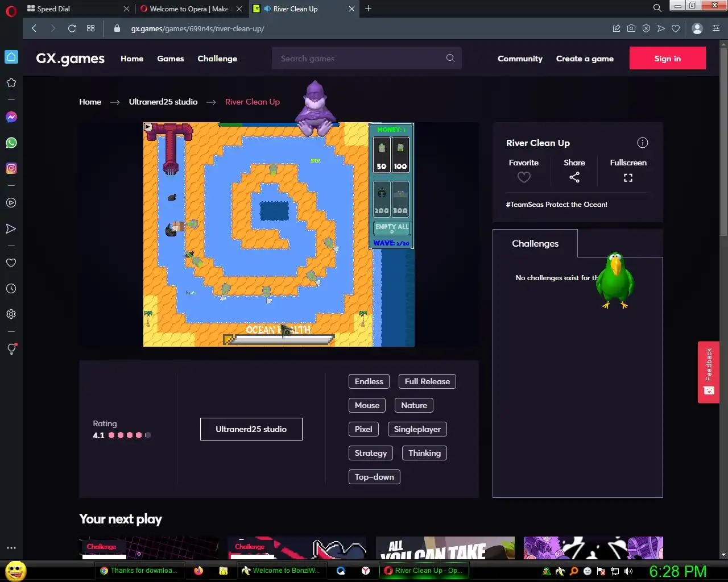The image size is (728, 582).
Task: Click the Ultranerd25 studio button
Action: tap(251, 429)
